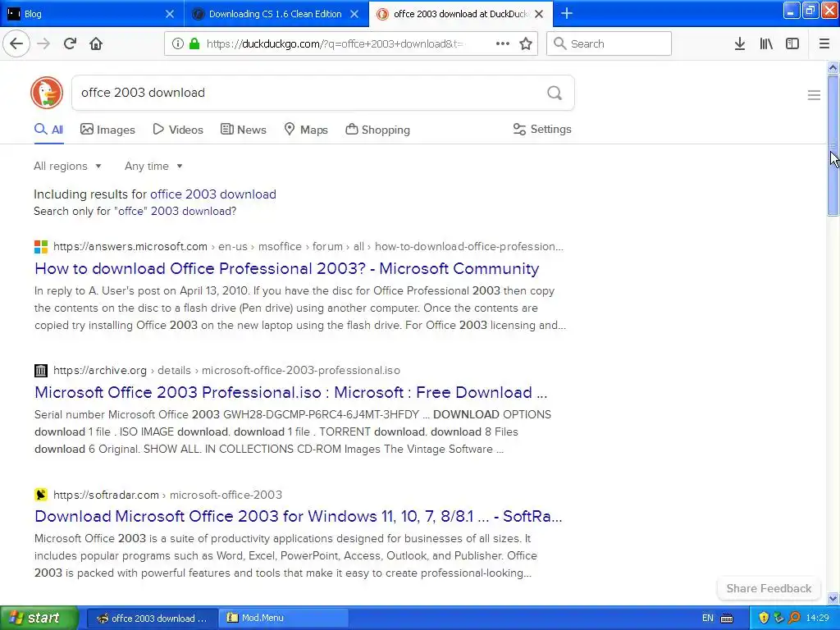Click the DuckDuckGo duck logo
840x630 pixels.
tap(47, 93)
